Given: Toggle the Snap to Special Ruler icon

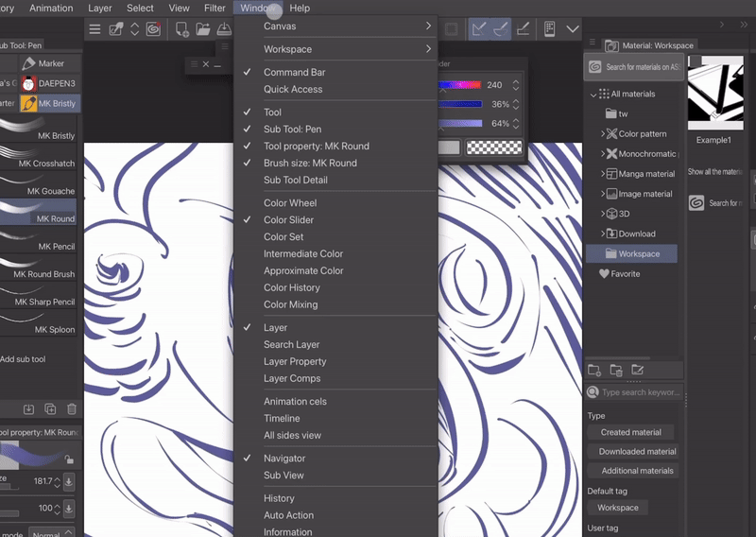Looking at the screenshot, I should click(x=501, y=29).
